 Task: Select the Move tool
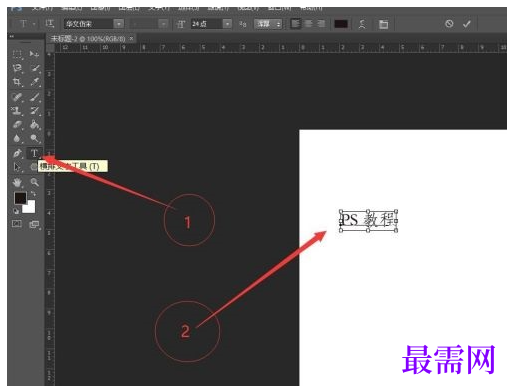[x=34, y=54]
